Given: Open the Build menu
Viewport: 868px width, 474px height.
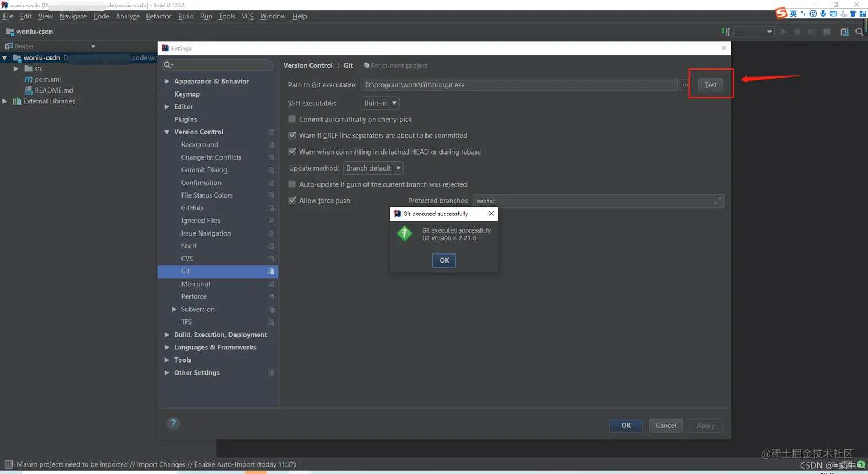Looking at the screenshot, I should coord(185,16).
